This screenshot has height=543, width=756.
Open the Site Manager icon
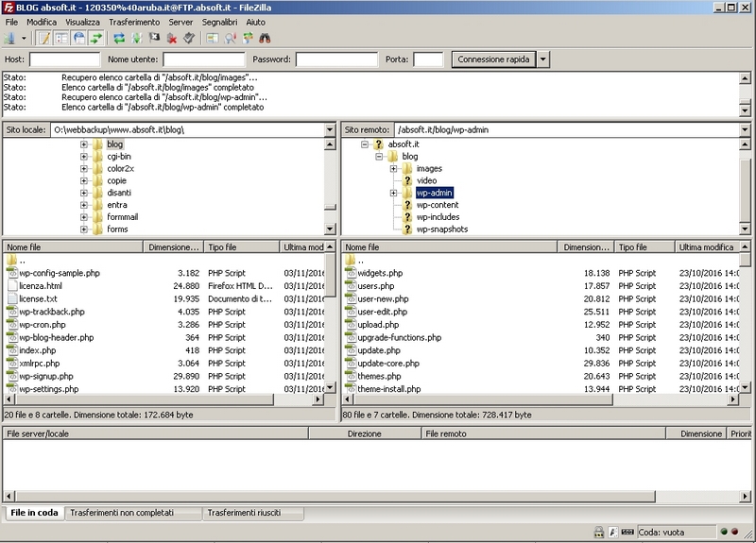click(9, 38)
